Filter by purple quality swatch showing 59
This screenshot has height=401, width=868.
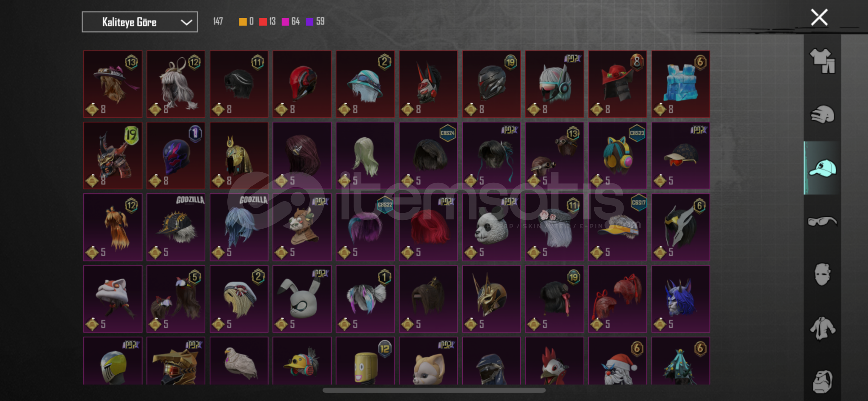tap(309, 22)
